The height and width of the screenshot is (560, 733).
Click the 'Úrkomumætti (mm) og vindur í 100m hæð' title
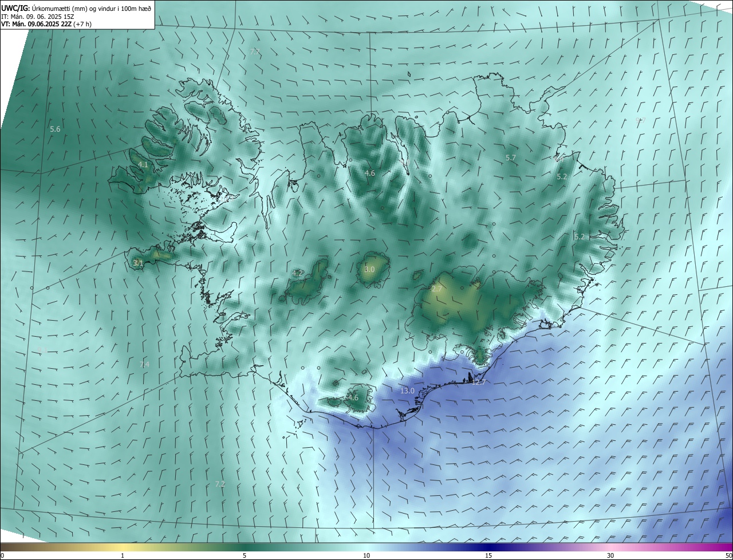pos(90,8)
